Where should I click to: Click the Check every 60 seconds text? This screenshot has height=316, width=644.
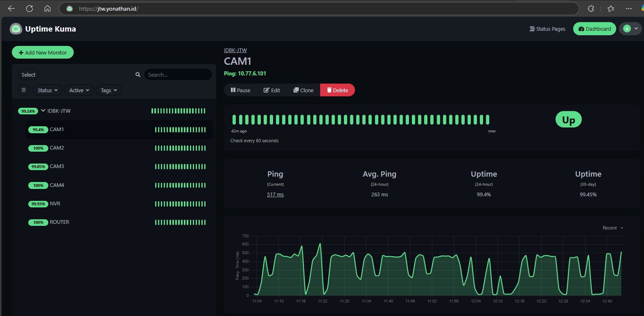coord(254,141)
